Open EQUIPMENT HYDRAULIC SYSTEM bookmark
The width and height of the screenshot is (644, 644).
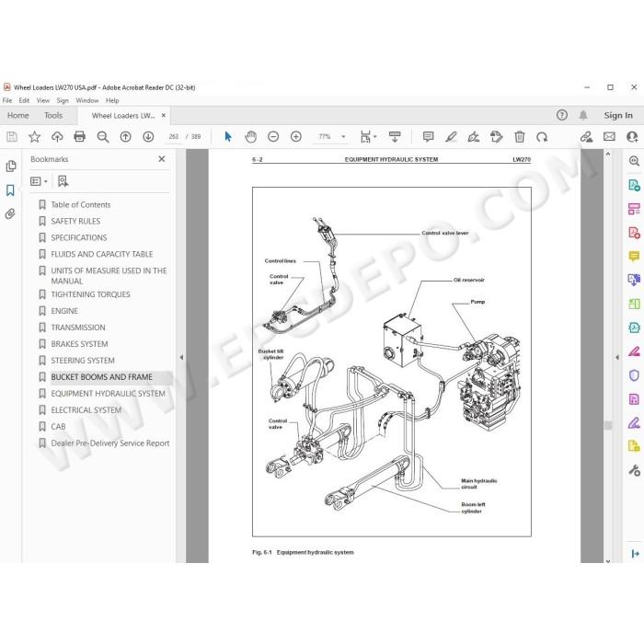click(108, 394)
